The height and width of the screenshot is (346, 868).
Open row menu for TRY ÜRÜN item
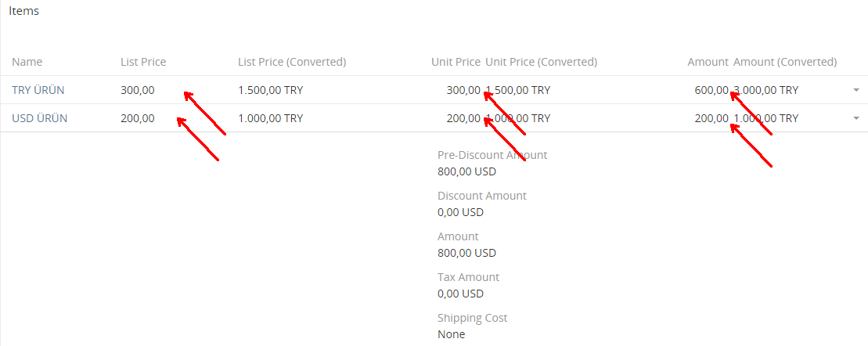click(x=855, y=90)
